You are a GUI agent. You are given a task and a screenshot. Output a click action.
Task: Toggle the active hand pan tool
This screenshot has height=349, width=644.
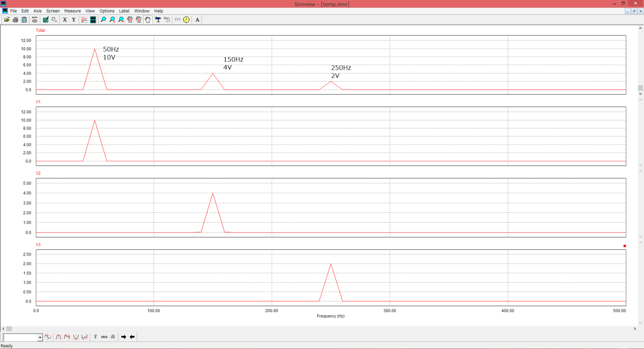click(x=148, y=20)
